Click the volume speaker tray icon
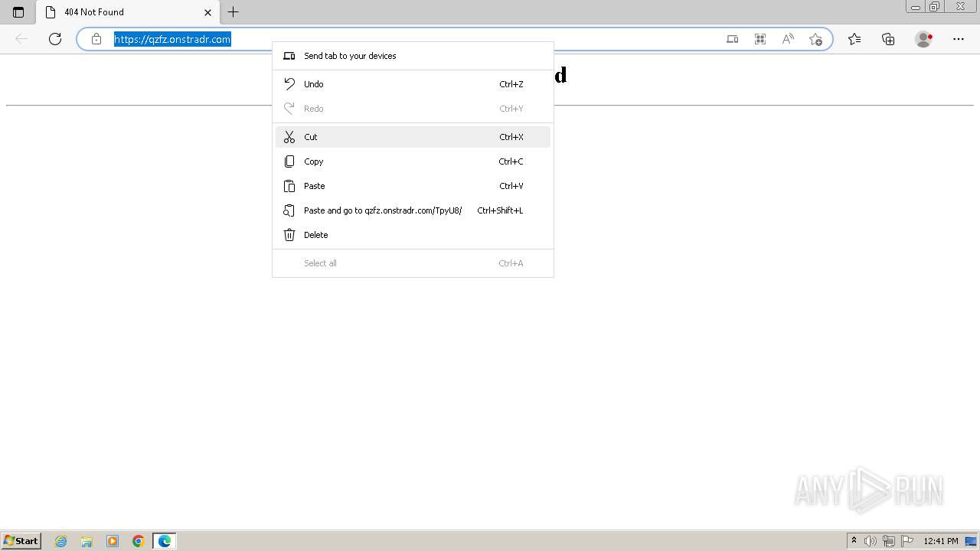This screenshot has width=980, height=551. coord(871,541)
